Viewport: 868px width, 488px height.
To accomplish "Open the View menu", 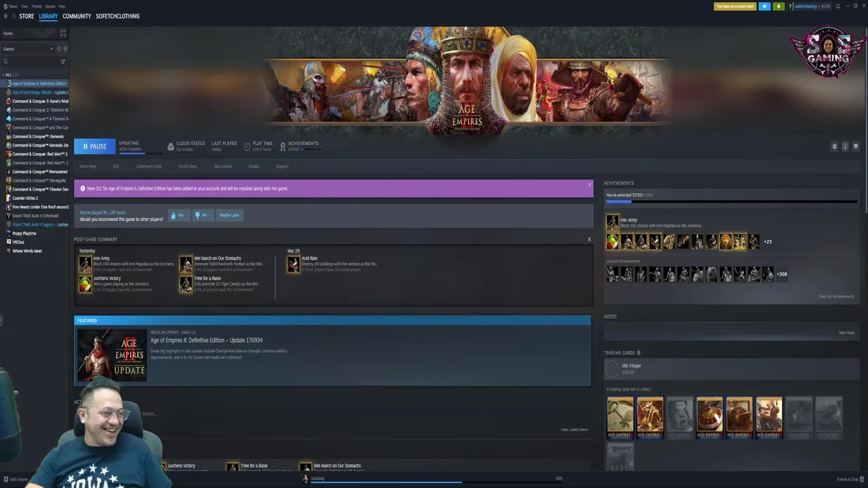I will (x=24, y=6).
